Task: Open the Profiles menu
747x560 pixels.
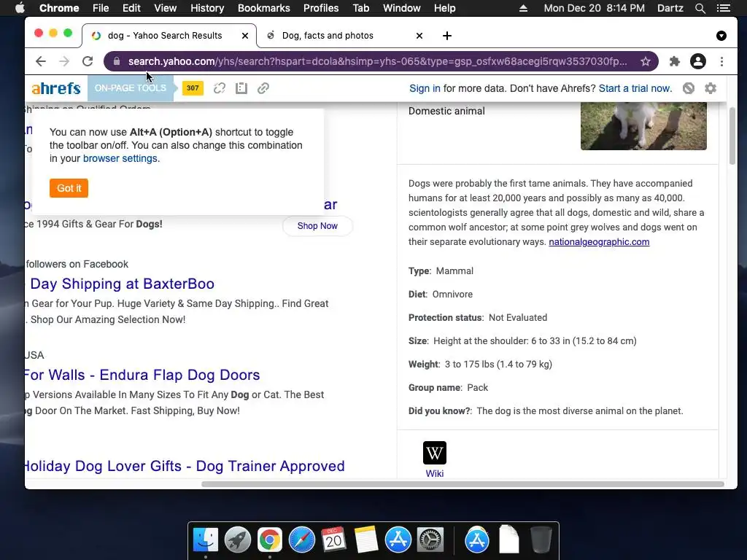Action: tap(321, 8)
